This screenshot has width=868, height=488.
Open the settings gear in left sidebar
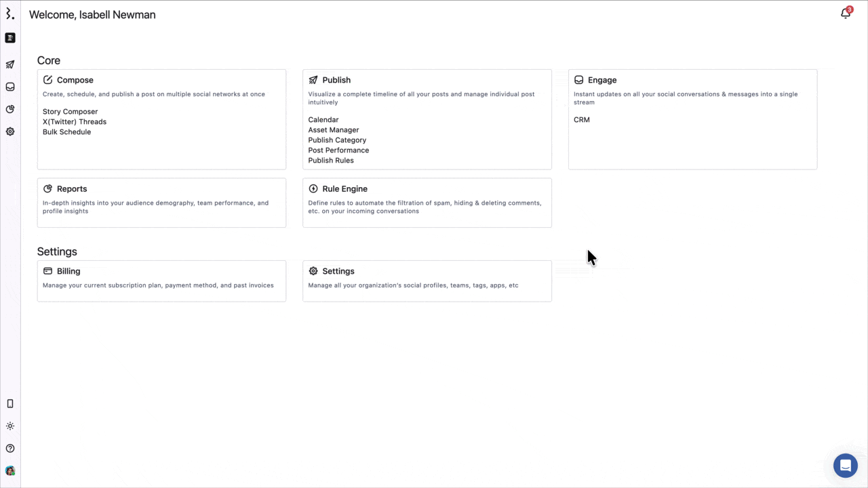coord(10,131)
